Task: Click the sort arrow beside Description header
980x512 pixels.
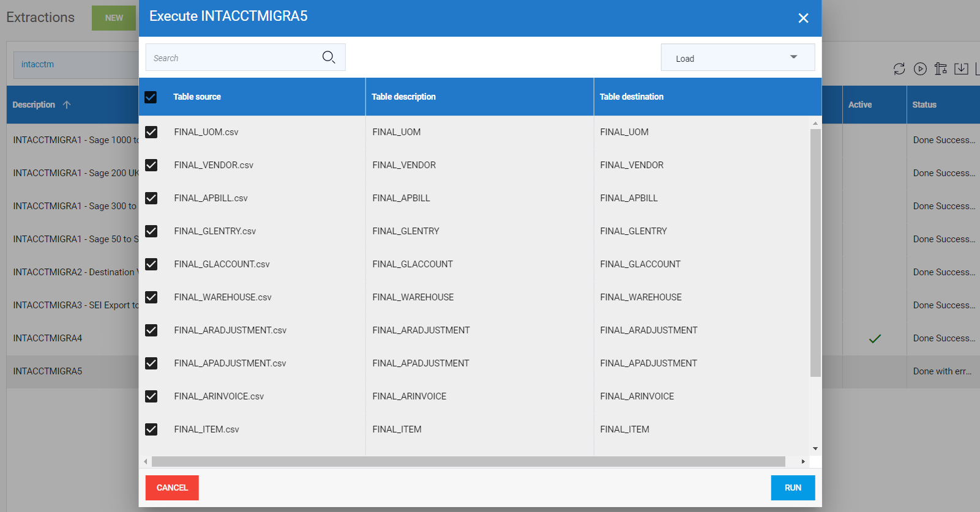Action: pyautogui.click(x=67, y=105)
